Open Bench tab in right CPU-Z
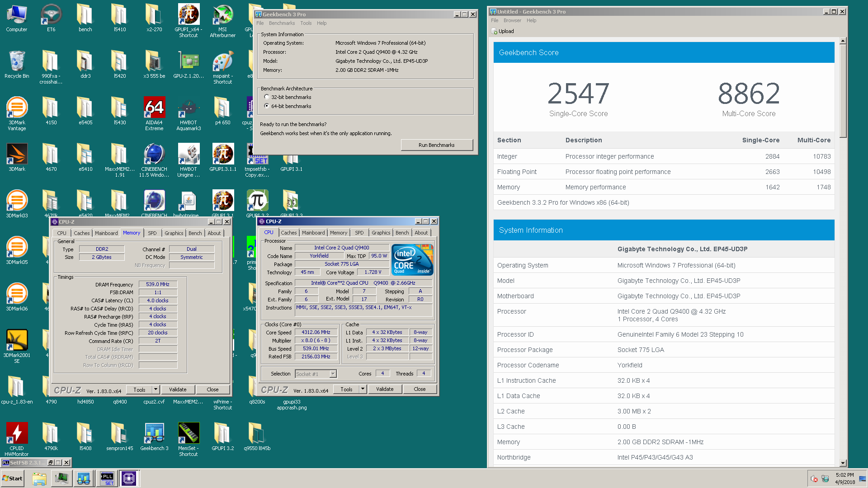The image size is (868, 488). 402,233
